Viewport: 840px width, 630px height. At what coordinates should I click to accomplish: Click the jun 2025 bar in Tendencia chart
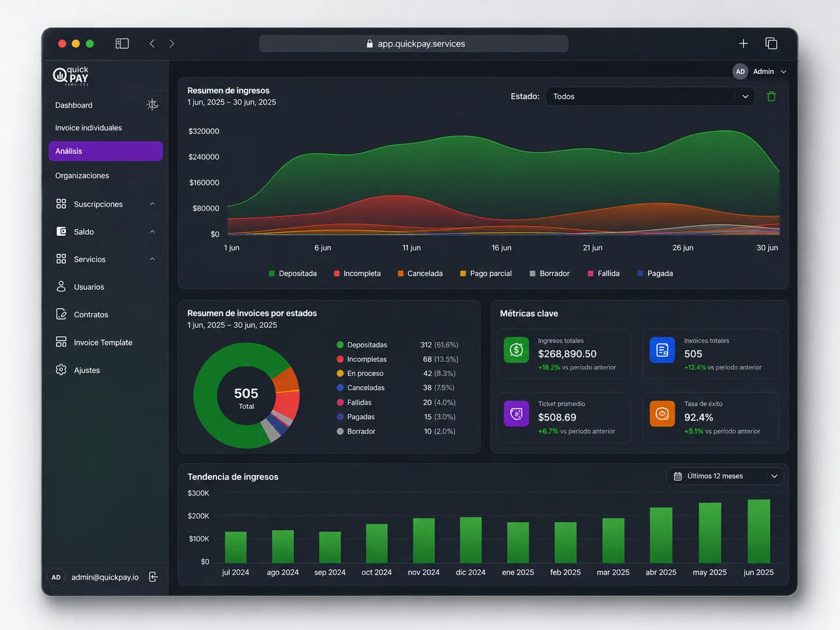coord(759,531)
